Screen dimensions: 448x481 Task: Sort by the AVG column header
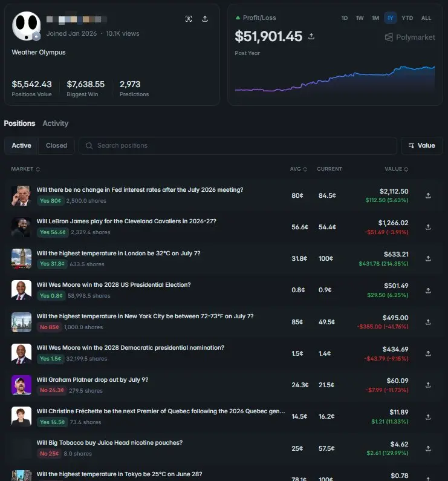tap(298, 169)
